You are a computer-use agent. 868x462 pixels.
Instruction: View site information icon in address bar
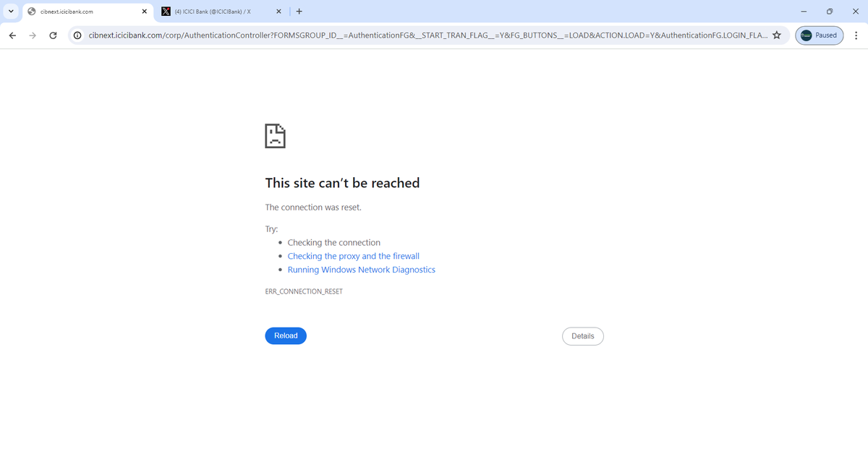tap(77, 35)
